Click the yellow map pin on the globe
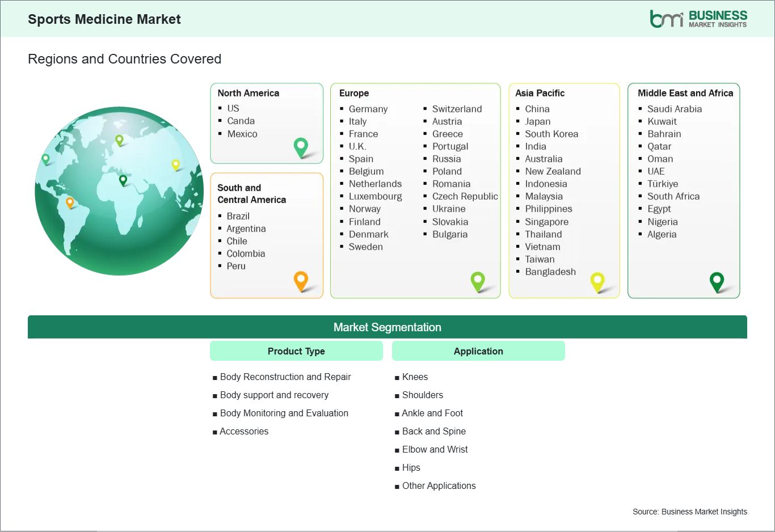The width and height of the screenshot is (775, 532). pos(176,164)
